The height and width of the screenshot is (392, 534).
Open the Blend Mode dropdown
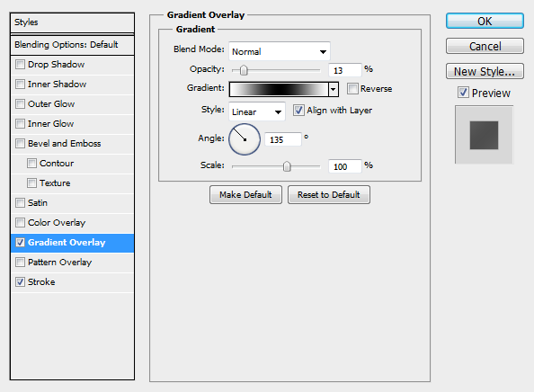pos(280,51)
